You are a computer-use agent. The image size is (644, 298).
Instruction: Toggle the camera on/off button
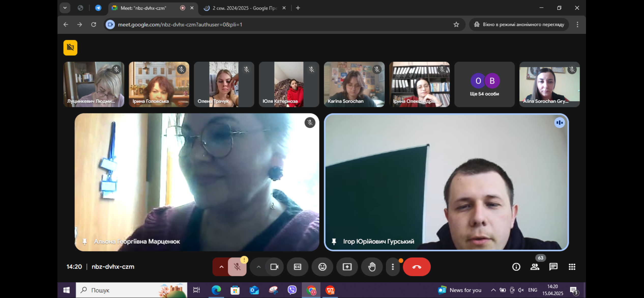click(274, 267)
